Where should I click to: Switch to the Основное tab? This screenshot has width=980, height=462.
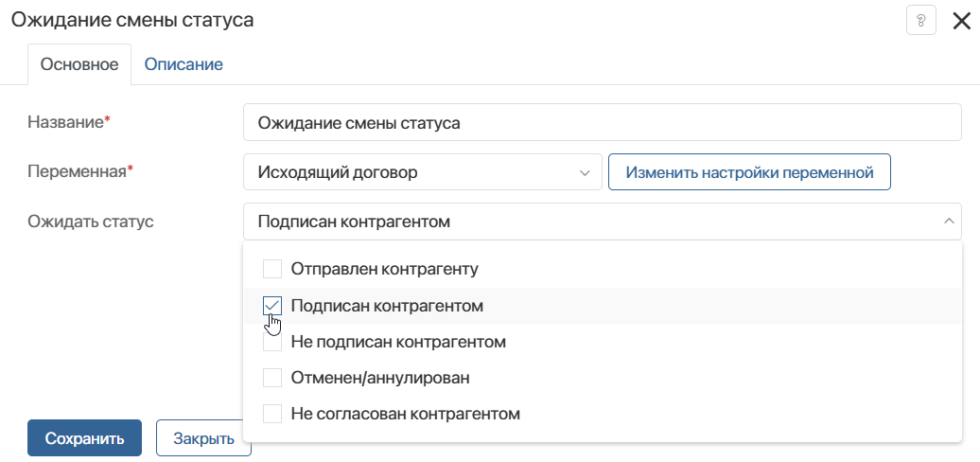[79, 63]
